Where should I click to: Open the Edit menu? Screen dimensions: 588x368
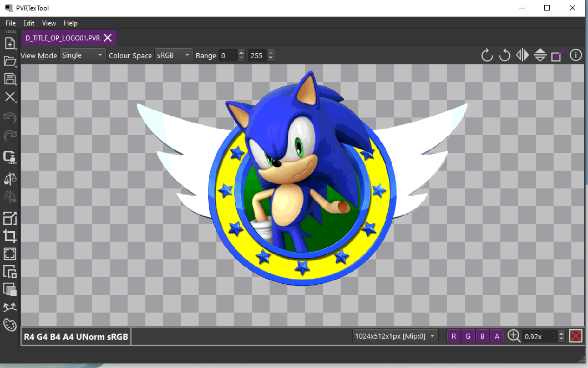pos(29,23)
